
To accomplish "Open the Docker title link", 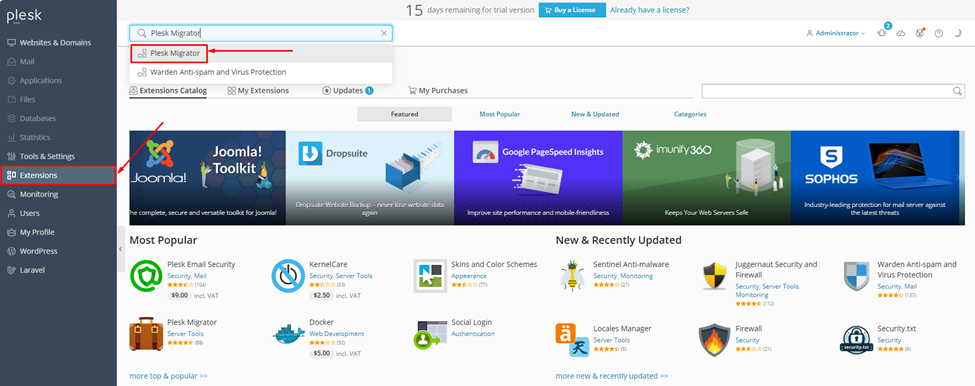I will pos(321,323).
